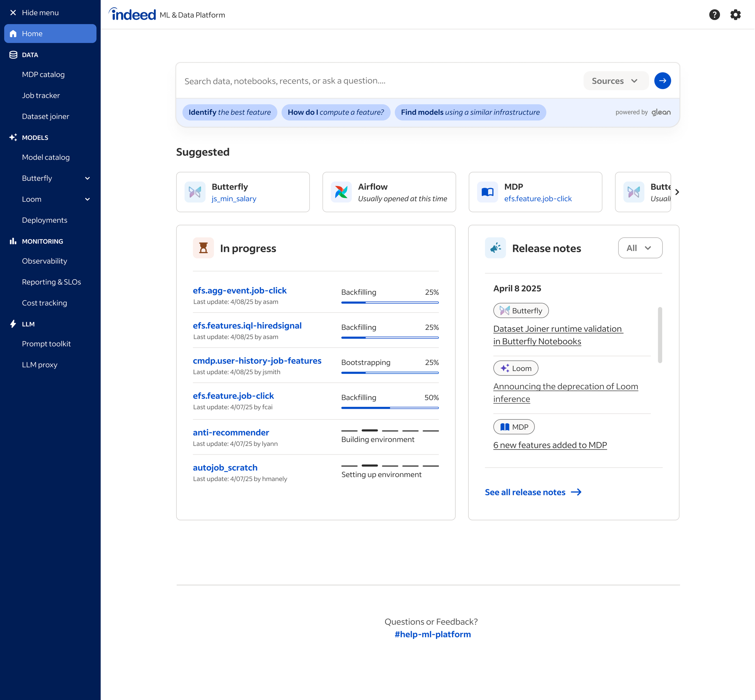Click the release notes scrollbar
Viewport: 755px width, 700px height.
click(660, 335)
